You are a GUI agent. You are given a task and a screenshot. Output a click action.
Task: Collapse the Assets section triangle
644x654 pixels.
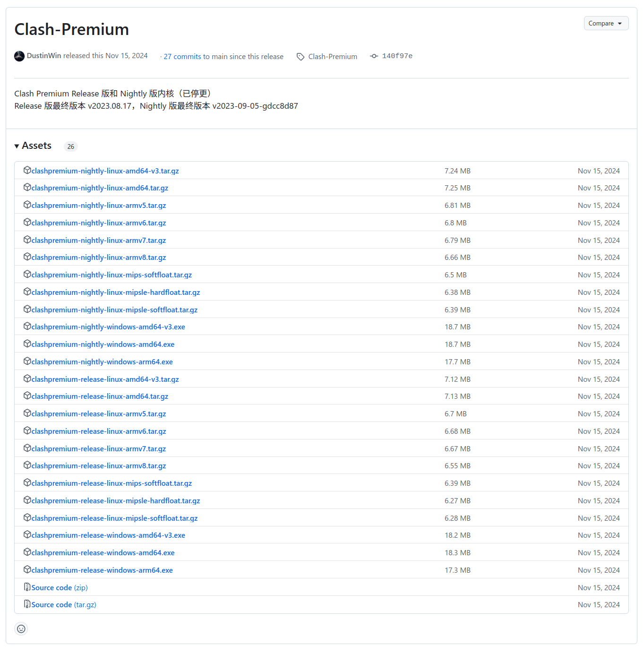(x=17, y=146)
